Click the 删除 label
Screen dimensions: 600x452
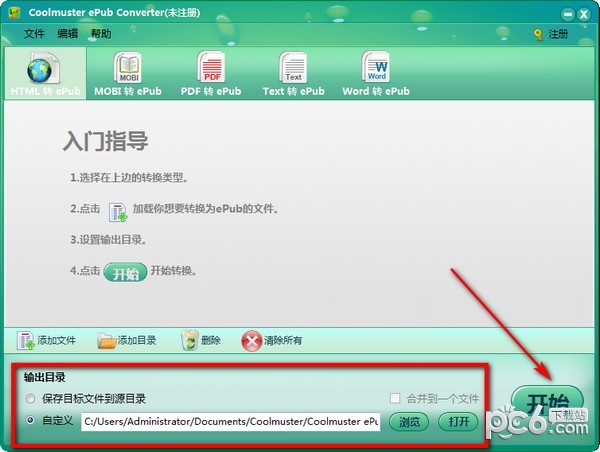tap(211, 340)
